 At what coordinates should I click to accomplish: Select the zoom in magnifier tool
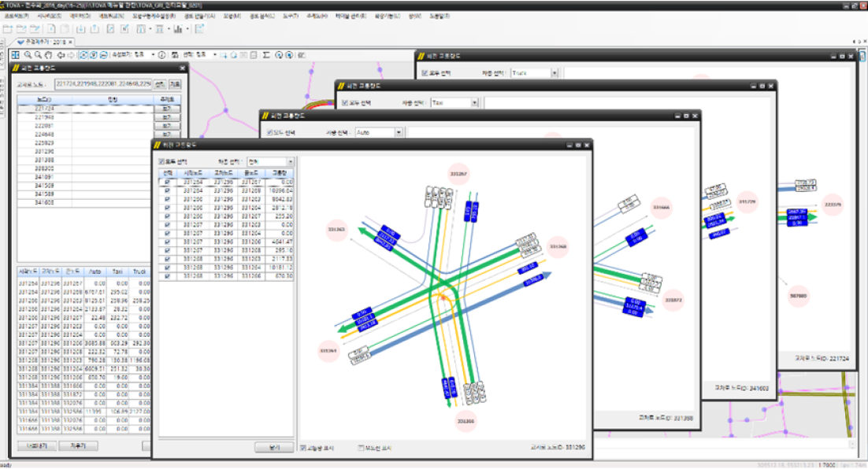pyautogui.click(x=28, y=55)
